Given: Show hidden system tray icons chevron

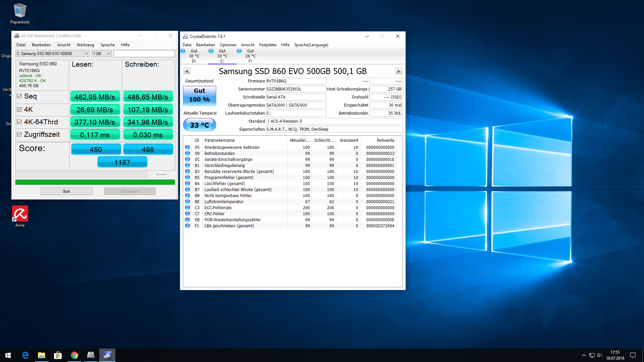Looking at the screenshot, I should (584, 355).
